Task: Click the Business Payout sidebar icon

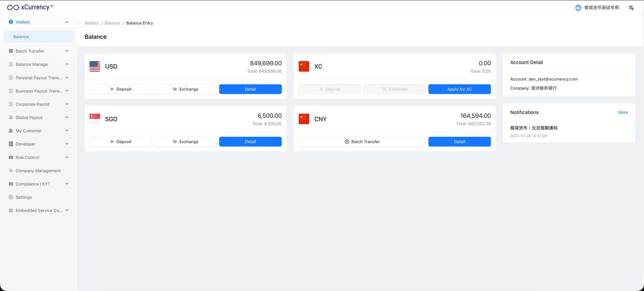Action: pos(11,91)
